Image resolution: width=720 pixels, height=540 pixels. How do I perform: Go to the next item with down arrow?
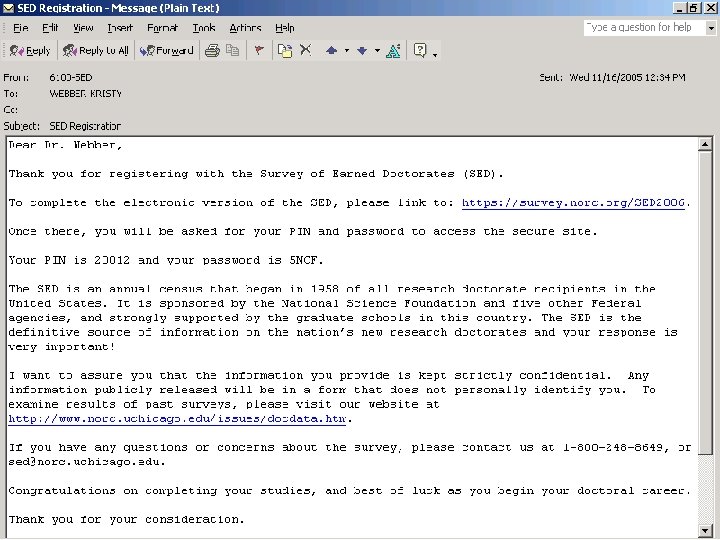pos(362,51)
